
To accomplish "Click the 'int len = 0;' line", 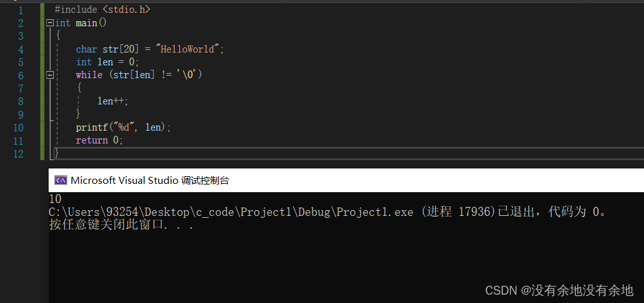I will (x=108, y=62).
